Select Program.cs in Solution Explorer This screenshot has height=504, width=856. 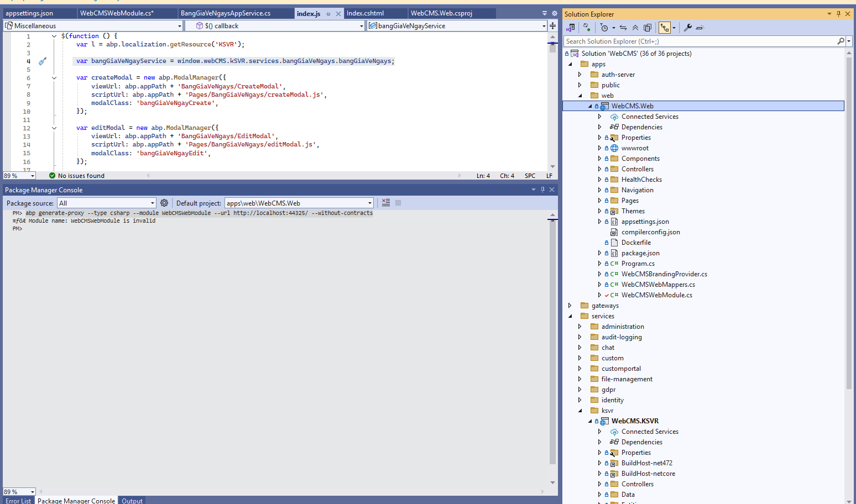click(638, 264)
